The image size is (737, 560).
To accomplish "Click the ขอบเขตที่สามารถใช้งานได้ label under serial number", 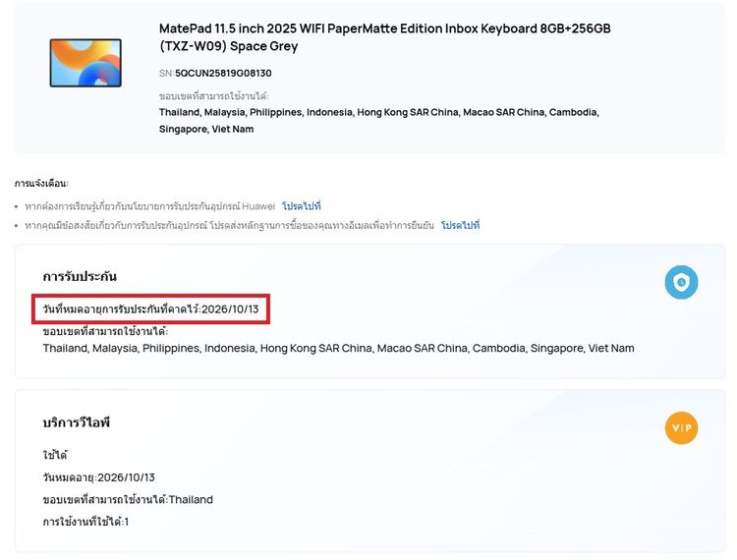I will pyautogui.click(x=214, y=96).
